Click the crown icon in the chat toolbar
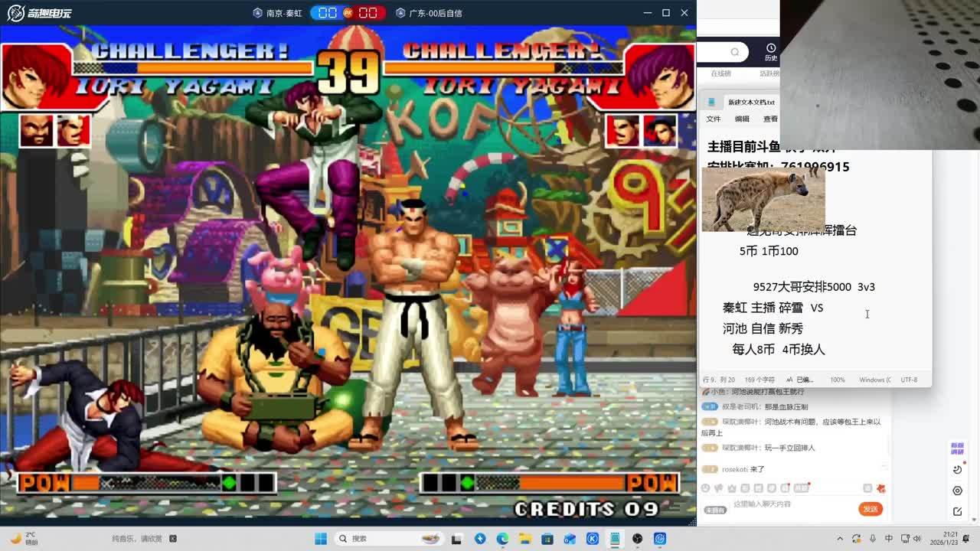The height and width of the screenshot is (551, 980). pyautogui.click(x=733, y=488)
